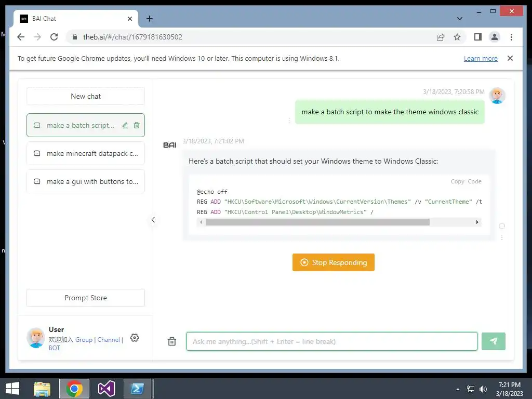Open a new browser tab with plus button
The image size is (532, 399).
click(149, 19)
